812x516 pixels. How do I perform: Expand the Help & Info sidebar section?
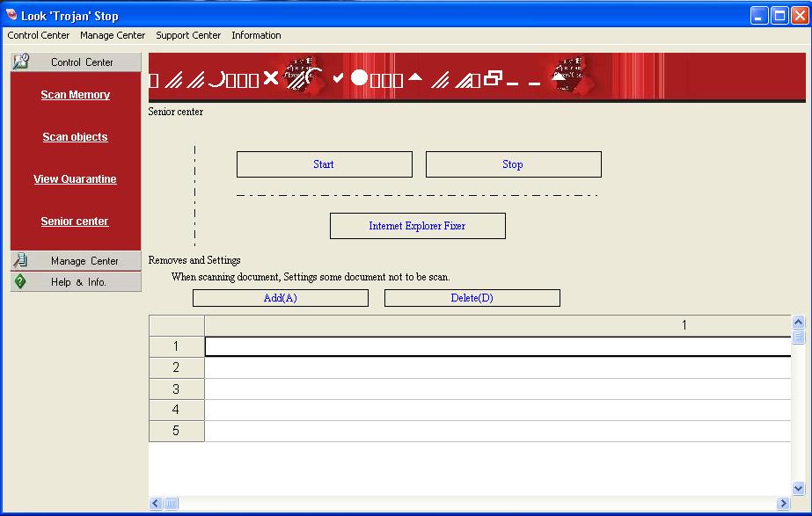coord(76,281)
